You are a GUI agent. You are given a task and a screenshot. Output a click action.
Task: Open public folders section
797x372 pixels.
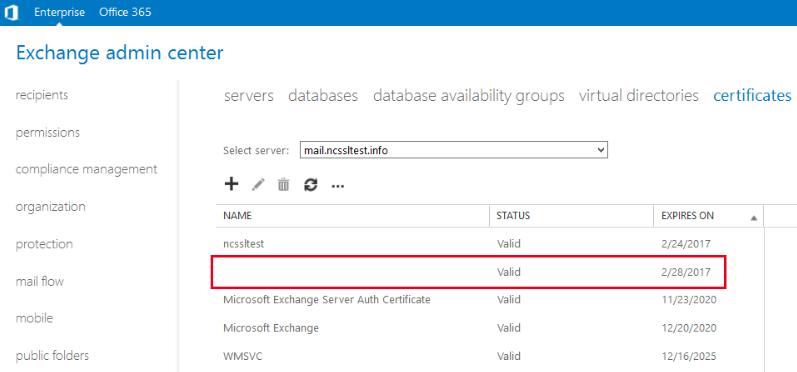[x=52, y=356]
